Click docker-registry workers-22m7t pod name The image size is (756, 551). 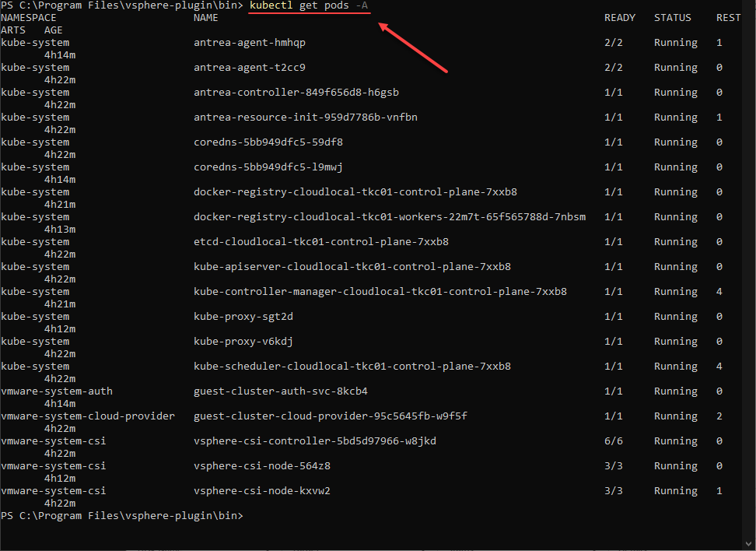click(390, 217)
